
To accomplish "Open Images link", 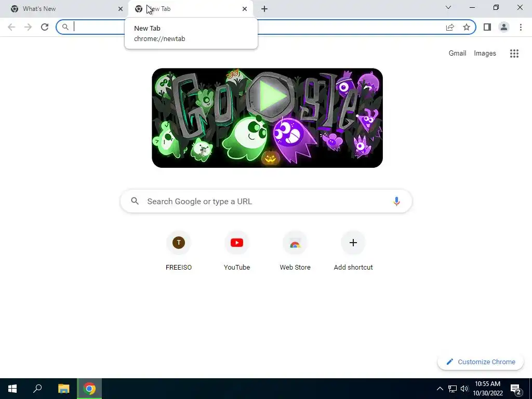I will pyautogui.click(x=485, y=54).
